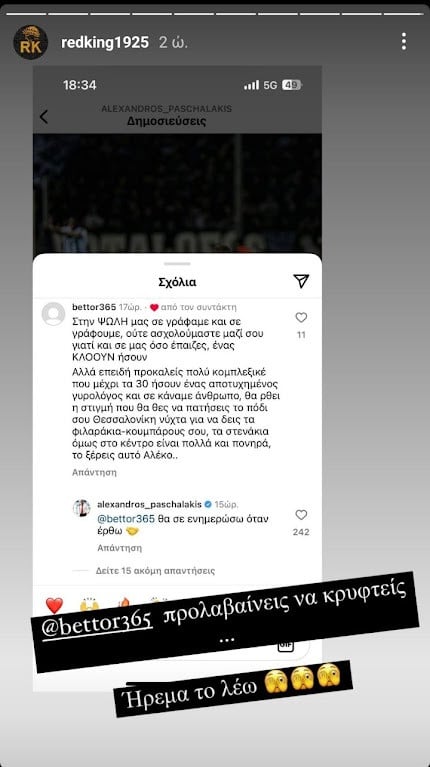Screen dimensions: 430x767
Task: Tap the Σχόλια sheet drag handle
Action: pos(177,264)
